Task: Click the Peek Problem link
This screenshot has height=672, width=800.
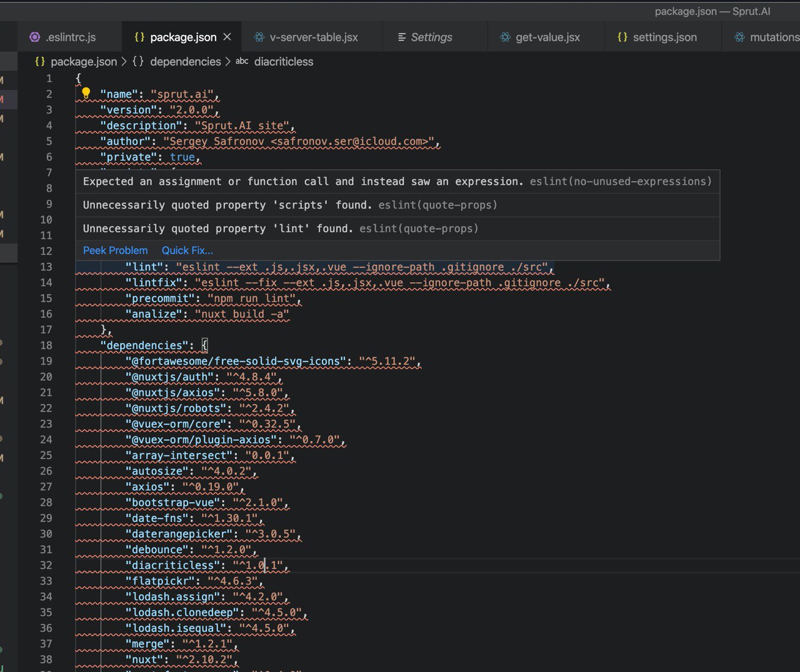Action: [116, 250]
